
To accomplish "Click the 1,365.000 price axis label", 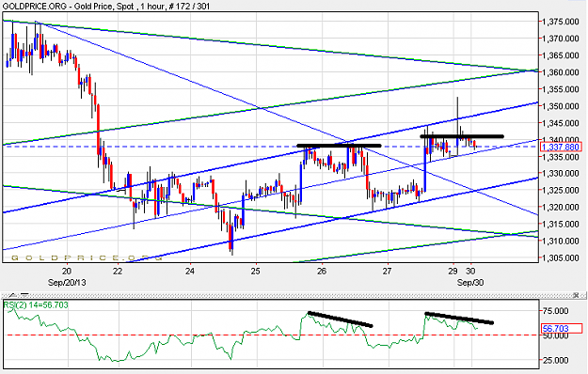I will pos(561,55).
